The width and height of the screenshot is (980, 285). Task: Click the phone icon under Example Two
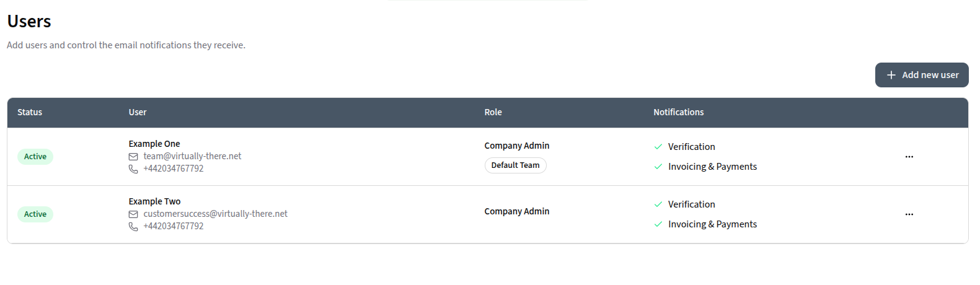point(133,227)
